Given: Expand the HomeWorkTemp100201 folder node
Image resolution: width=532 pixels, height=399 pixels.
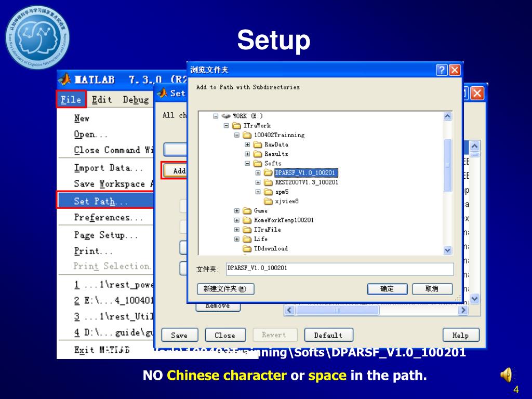Looking at the screenshot, I should (237, 220).
